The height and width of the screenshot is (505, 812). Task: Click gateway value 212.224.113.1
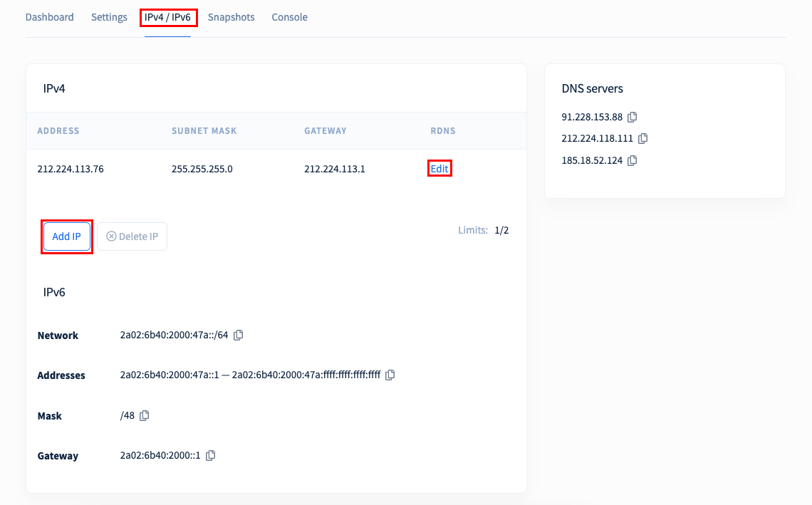click(335, 169)
